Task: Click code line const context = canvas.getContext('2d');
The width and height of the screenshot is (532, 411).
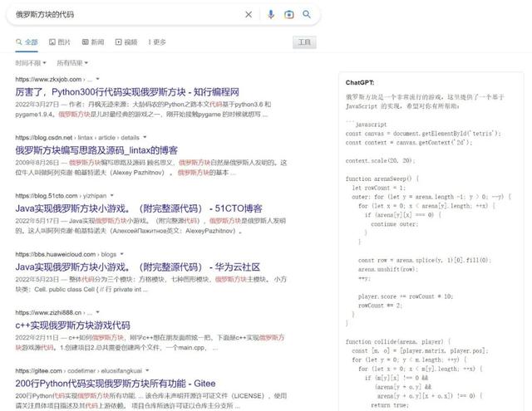Action: point(409,142)
